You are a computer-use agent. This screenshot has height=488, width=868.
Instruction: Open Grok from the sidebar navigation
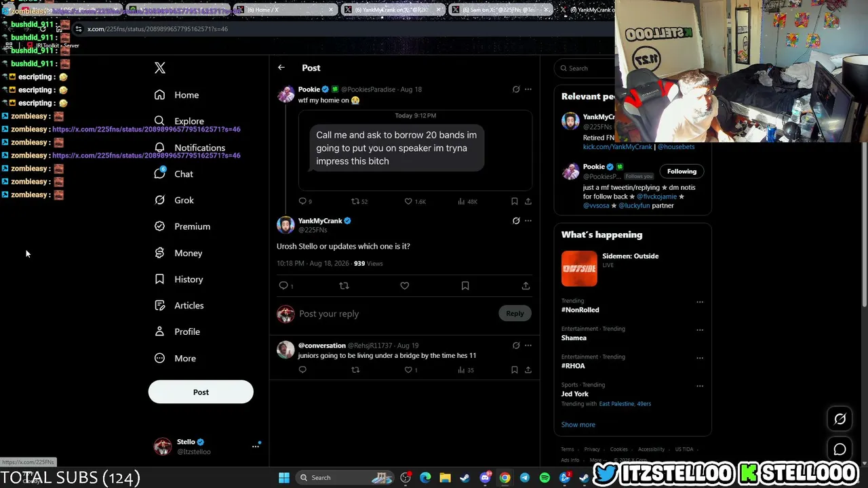(x=174, y=201)
